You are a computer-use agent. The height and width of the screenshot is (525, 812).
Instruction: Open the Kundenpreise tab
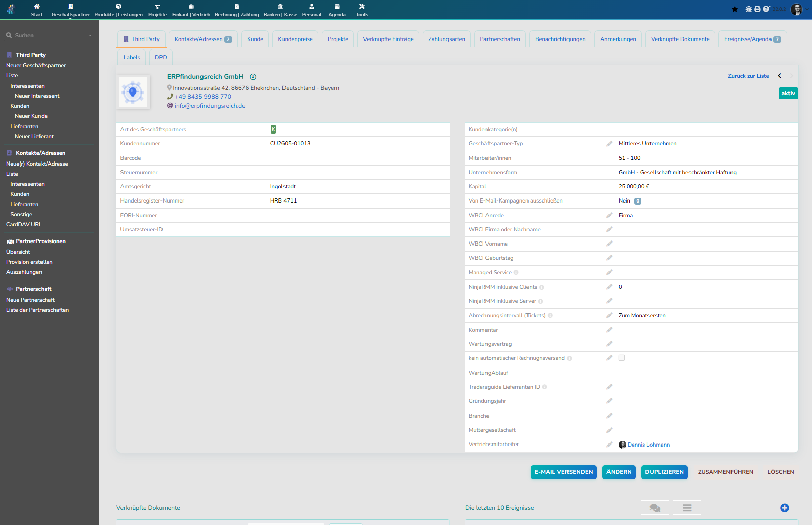295,39
